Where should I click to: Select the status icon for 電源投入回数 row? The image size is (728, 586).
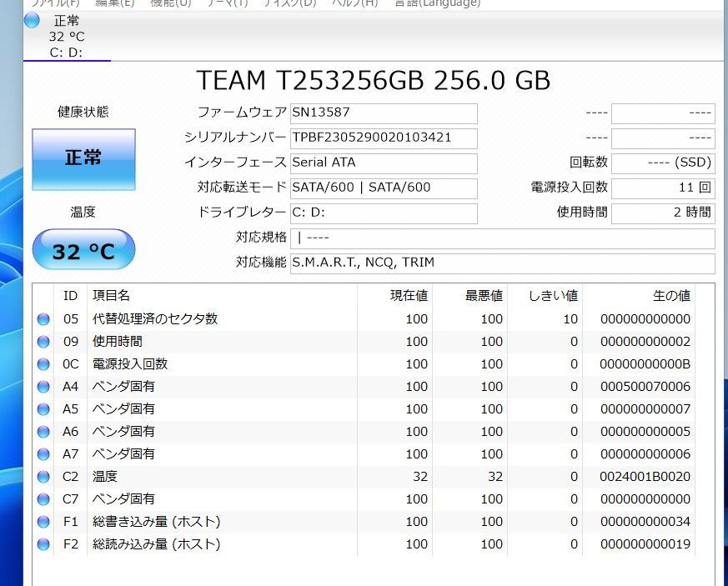point(43,363)
